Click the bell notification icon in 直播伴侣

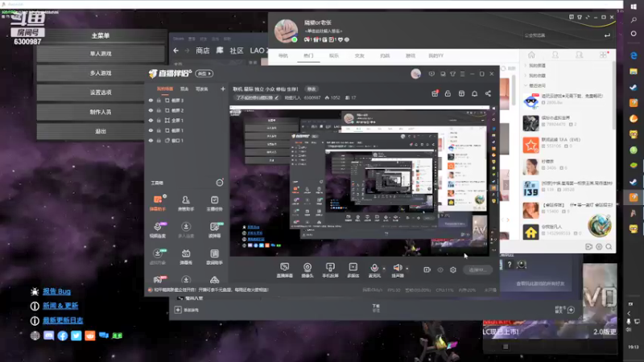[x=474, y=93]
